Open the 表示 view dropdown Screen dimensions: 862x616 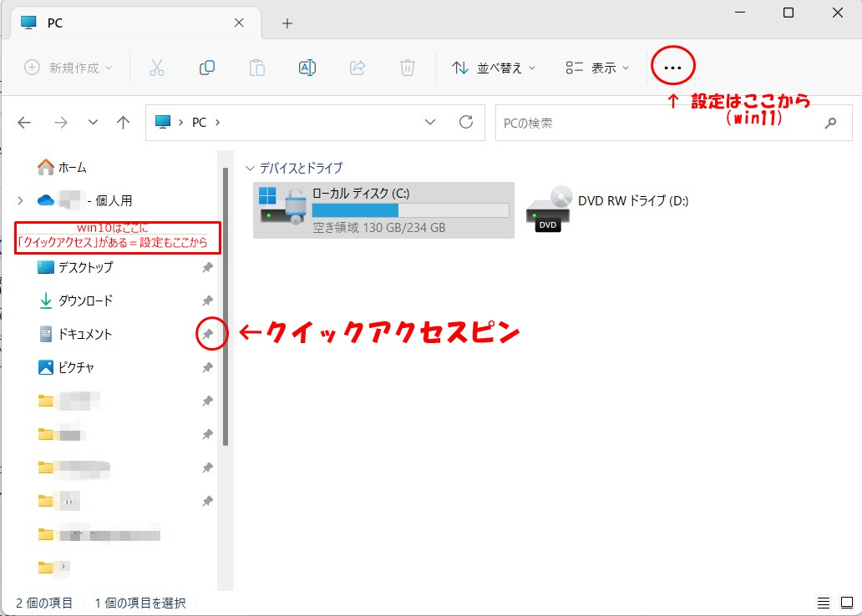click(x=596, y=67)
